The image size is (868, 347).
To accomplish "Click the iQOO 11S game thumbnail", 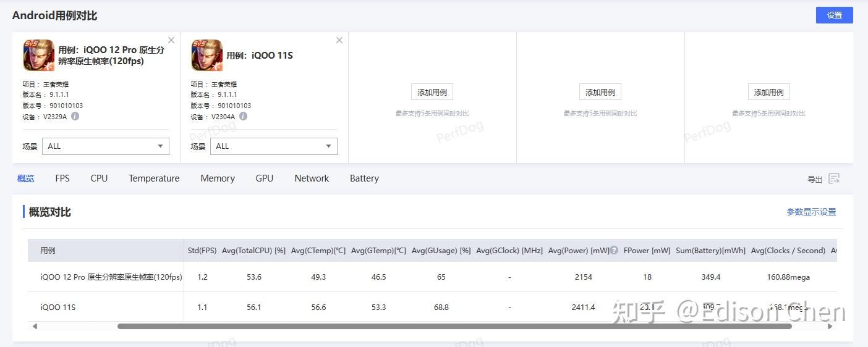I will tap(206, 55).
